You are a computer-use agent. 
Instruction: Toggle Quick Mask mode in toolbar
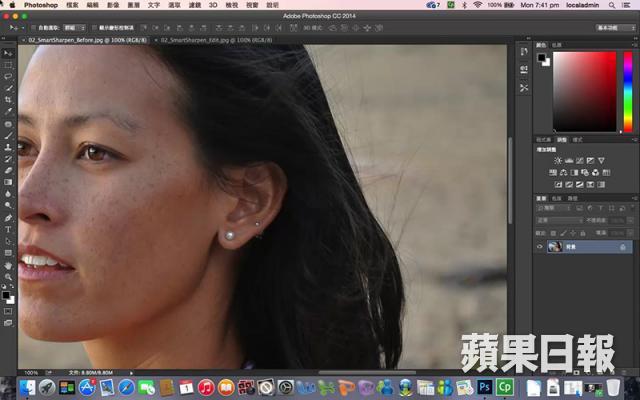[8, 312]
